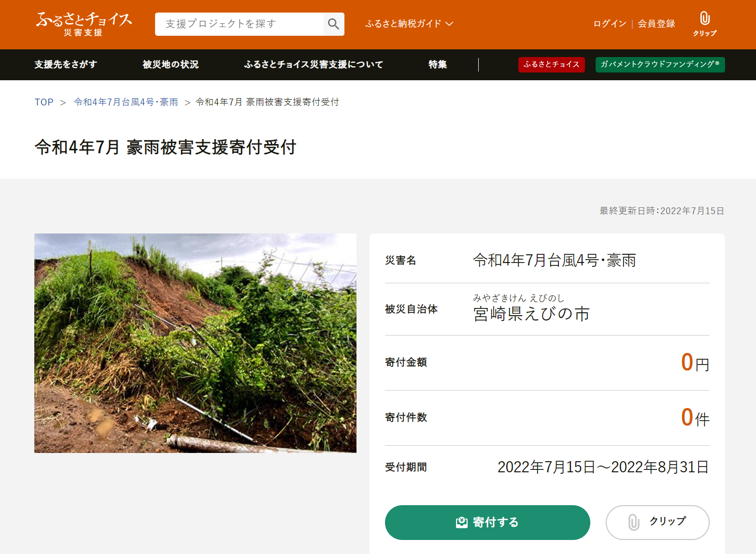Click the red ふるさとチョイス button
The height and width of the screenshot is (554, 756).
point(551,64)
